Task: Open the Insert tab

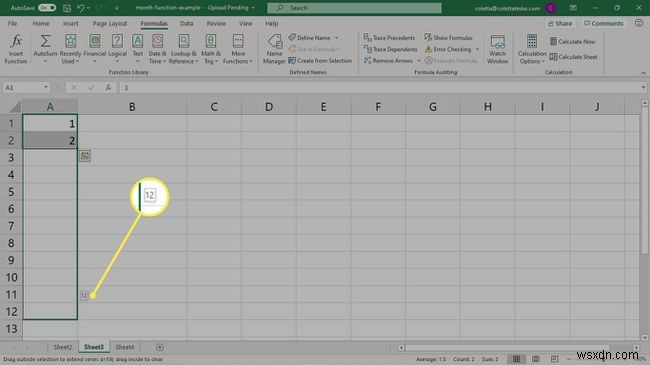Action: point(70,24)
